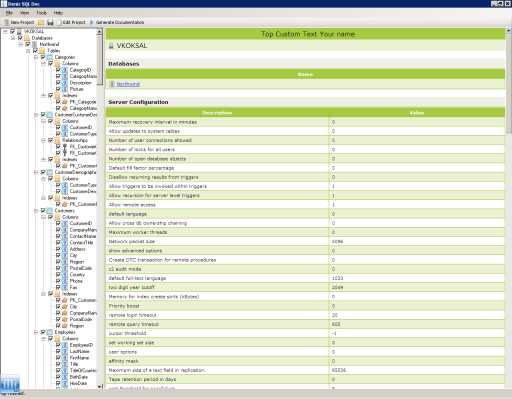Select the HireDate column row
This screenshot has height=399, width=512.
click(78, 383)
